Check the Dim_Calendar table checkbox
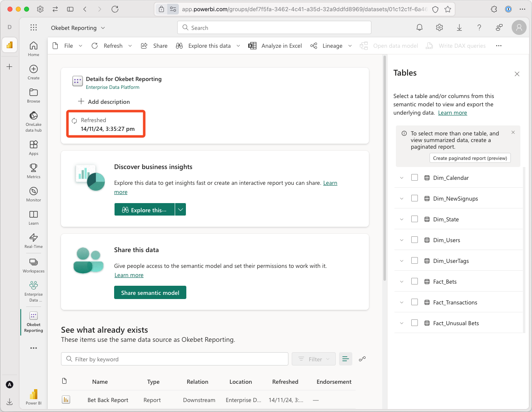Screen dimensions: 532x412 click(415, 177)
